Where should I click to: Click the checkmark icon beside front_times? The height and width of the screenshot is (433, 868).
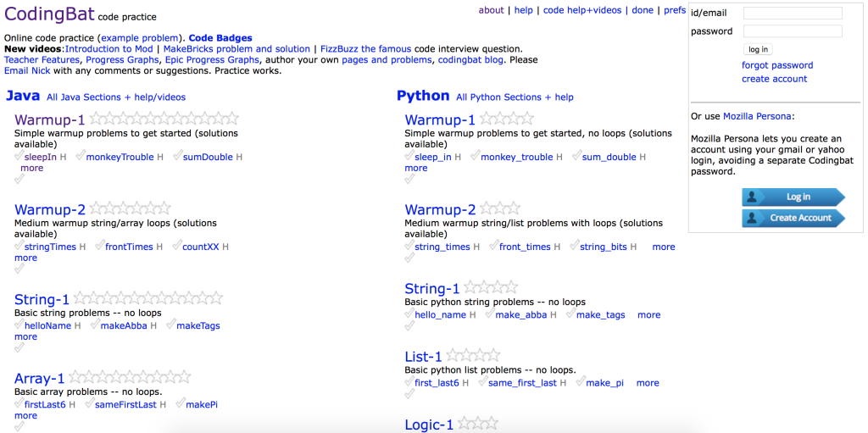point(494,246)
